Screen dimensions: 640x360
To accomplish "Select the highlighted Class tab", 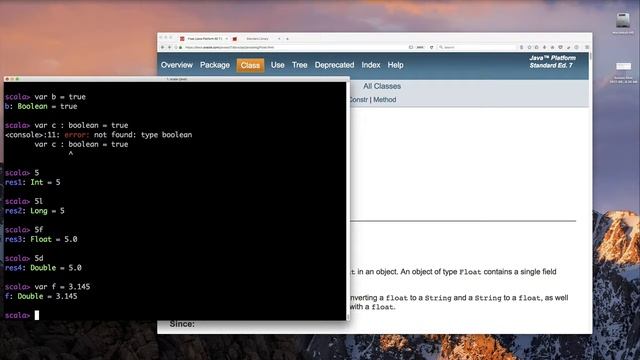I will click(x=250, y=65).
